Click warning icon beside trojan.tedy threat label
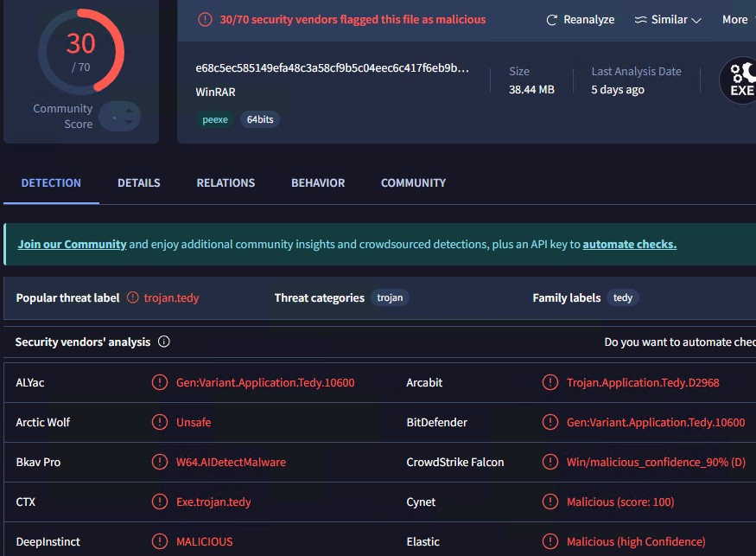756x556 pixels. tap(132, 297)
